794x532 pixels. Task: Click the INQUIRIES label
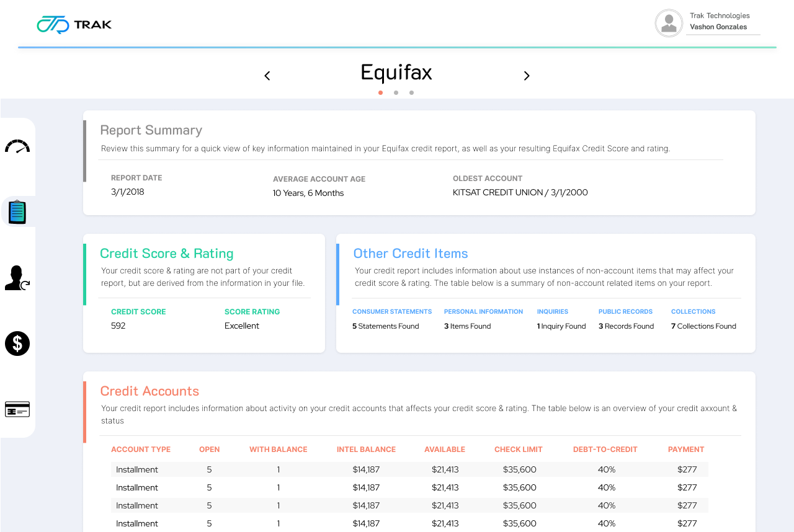pyautogui.click(x=553, y=312)
